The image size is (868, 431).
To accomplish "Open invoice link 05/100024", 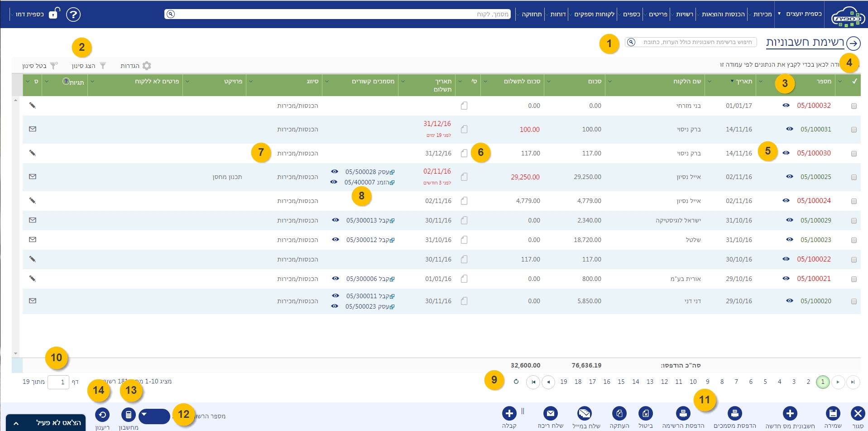I will coord(814,201).
